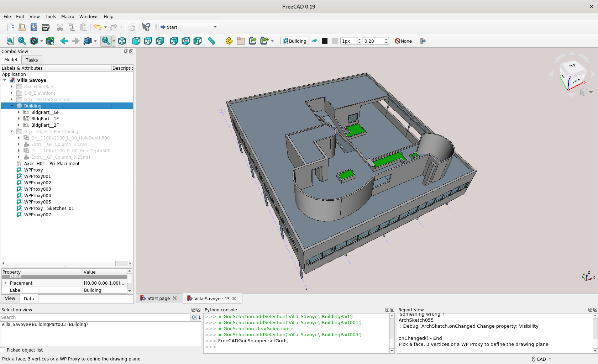Image resolution: width=598 pixels, height=364 pixels.
Task: Switch to the Start page tab
Action: [x=158, y=298]
